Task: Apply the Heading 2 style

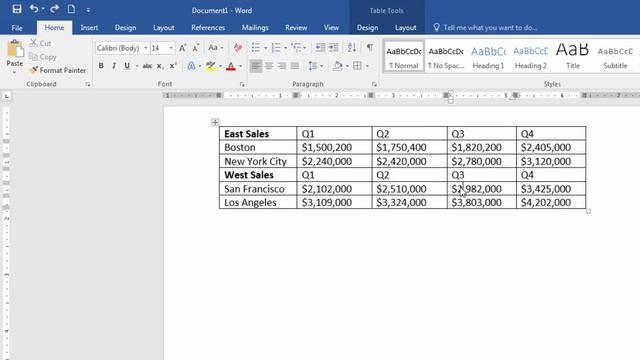Action: coord(531,56)
